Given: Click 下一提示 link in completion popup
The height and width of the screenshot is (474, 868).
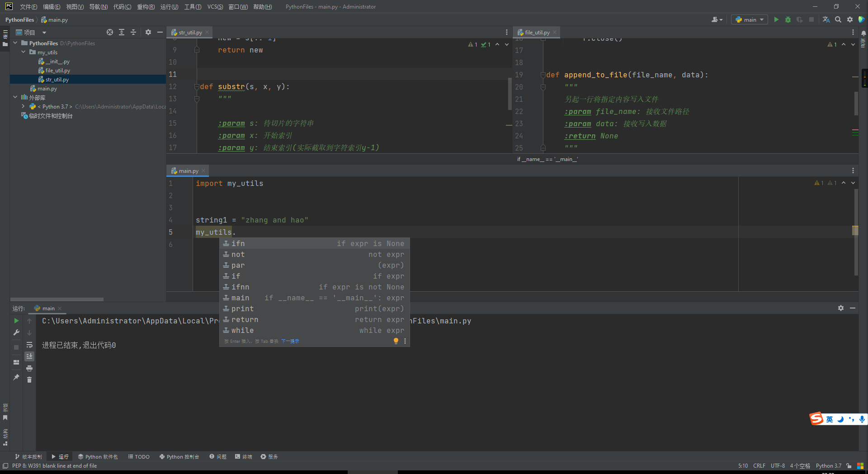Looking at the screenshot, I should pyautogui.click(x=290, y=341).
